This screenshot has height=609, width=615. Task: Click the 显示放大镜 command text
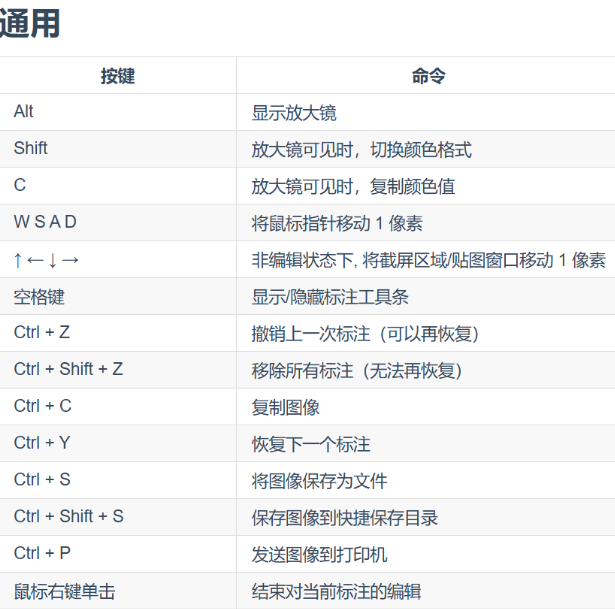294,113
